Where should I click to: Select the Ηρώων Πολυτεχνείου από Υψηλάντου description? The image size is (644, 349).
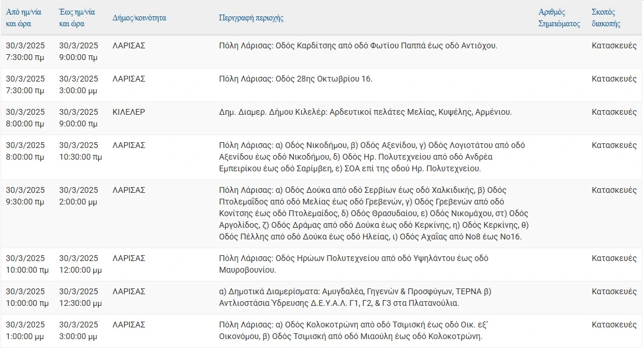tap(354, 264)
